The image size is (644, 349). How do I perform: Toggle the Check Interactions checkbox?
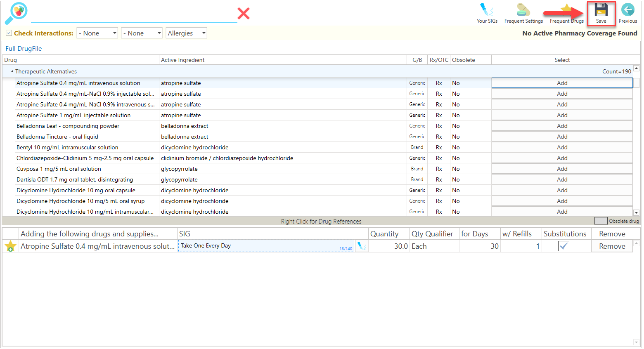tap(9, 33)
